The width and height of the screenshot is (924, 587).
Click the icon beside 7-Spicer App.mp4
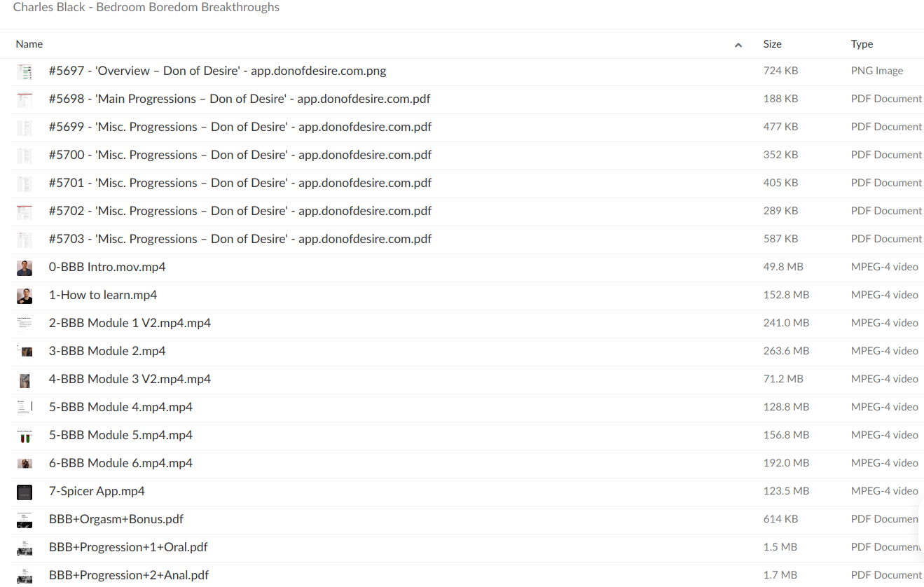click(x=25, y=492)
